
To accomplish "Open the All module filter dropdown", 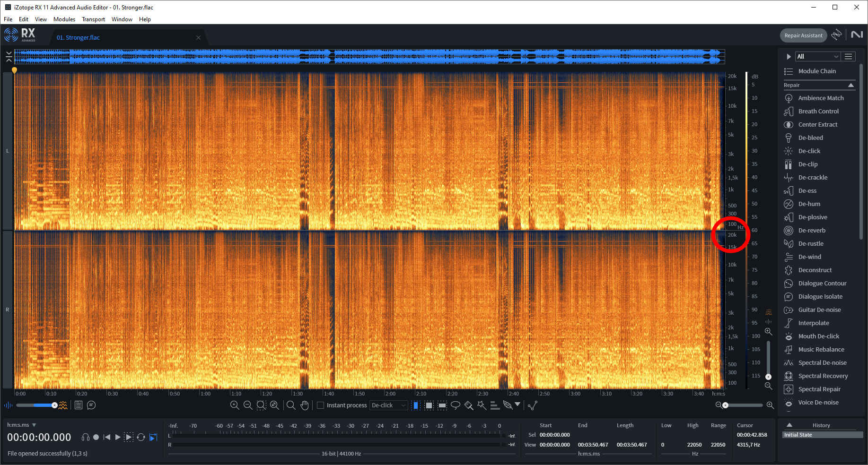I will [817, 56].
